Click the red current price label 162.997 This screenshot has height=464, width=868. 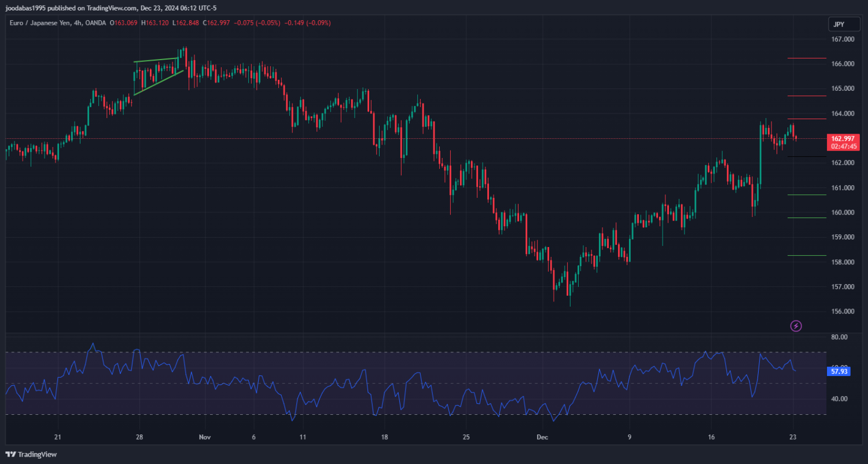pyautogui.click(x=843, y=138)
